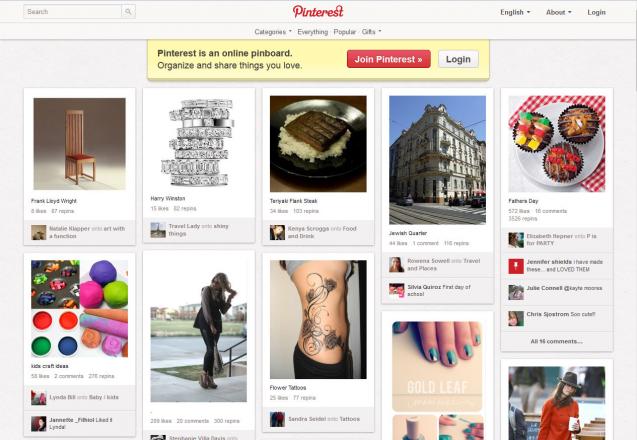Click Sandra Seidel's avatar icon
Image resolution: width=637 pixels, height=440 pixels.
click(277, 419)
